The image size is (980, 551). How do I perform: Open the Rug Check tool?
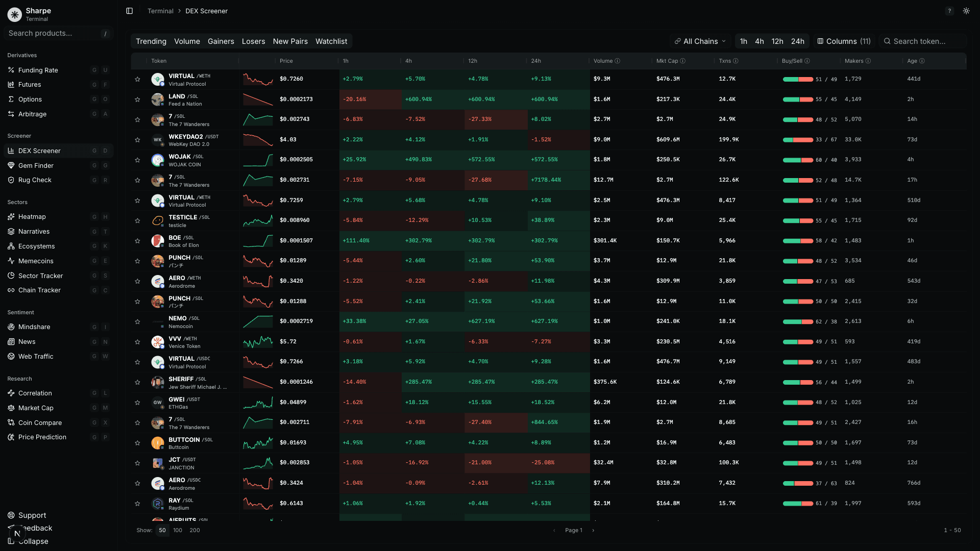35,180
